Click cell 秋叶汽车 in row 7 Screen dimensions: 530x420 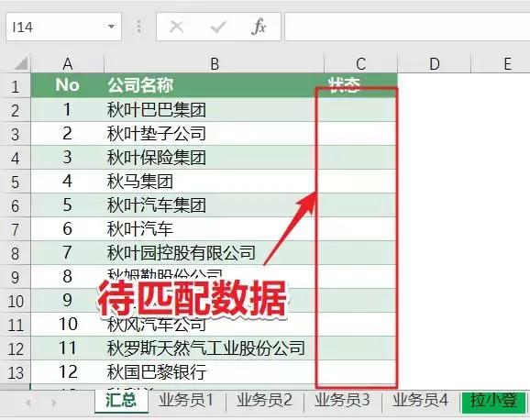click(215, 229)
